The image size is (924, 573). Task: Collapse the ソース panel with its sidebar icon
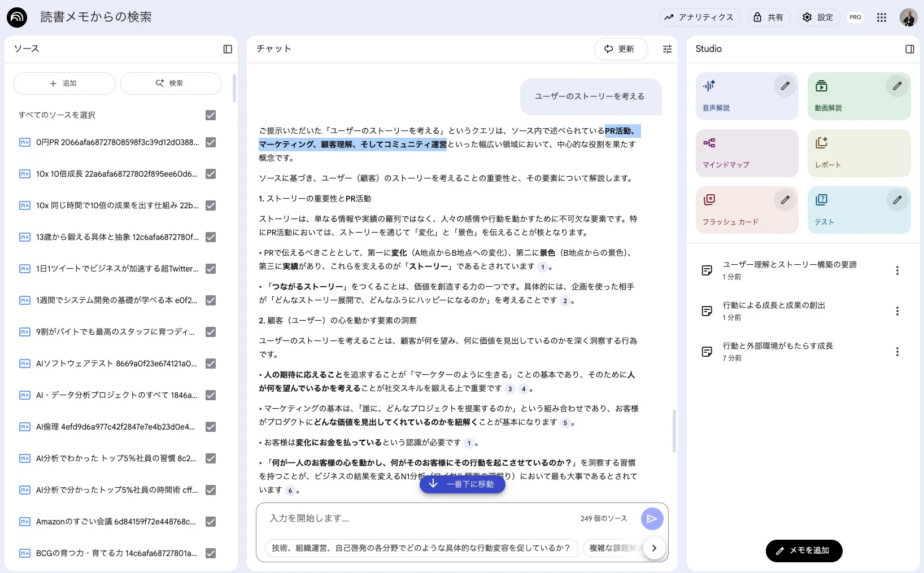[228, 49]
